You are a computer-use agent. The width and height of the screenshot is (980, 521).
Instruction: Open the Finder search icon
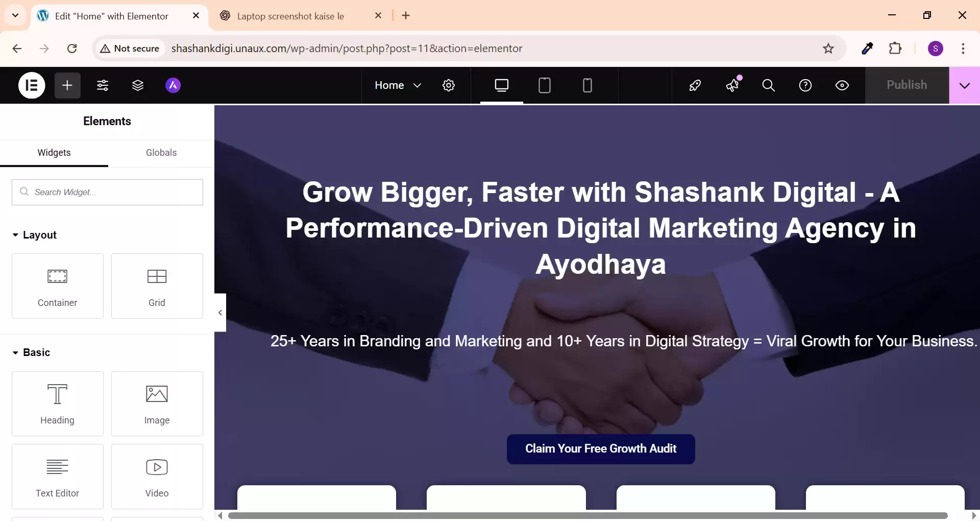(x=768, y=85)
